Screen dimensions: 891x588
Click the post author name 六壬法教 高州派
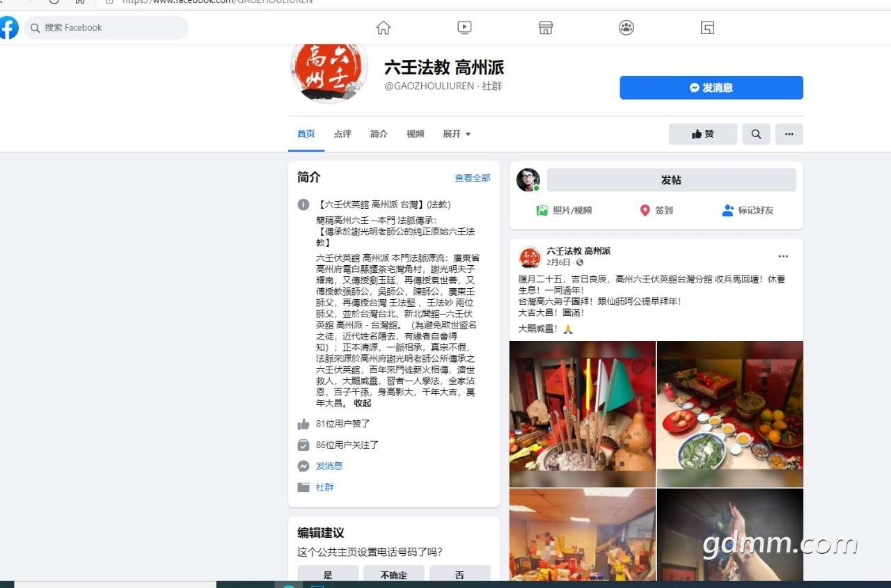coord(578,251)
